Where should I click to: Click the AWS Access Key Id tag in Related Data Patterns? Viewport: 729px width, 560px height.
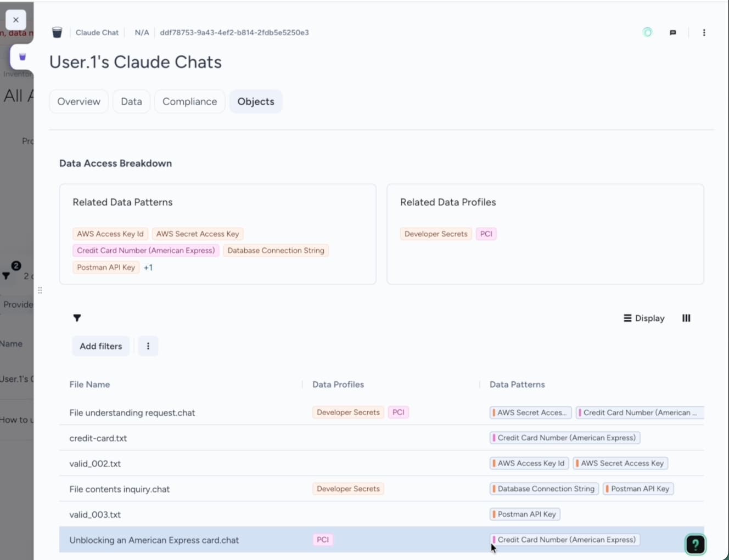[110, 234]
